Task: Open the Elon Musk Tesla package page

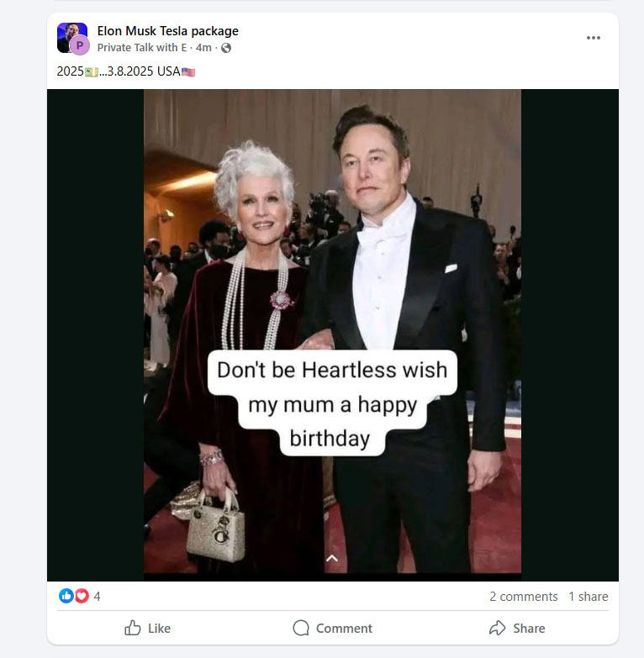Action: 168,31
